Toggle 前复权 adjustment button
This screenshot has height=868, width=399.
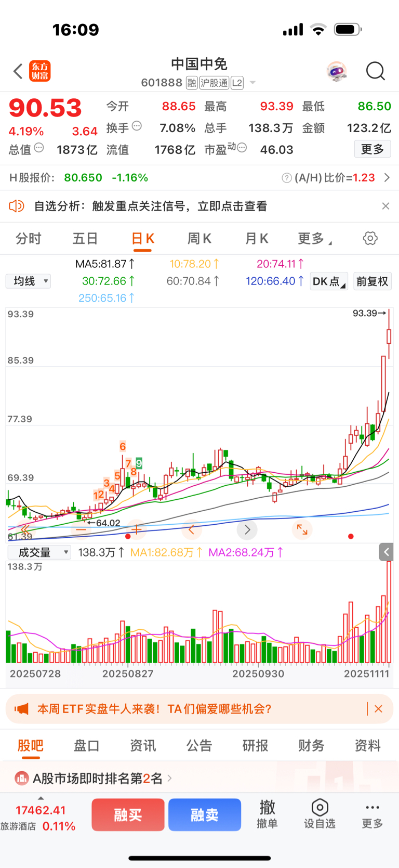pyautogui.click(x=372, y=281)
